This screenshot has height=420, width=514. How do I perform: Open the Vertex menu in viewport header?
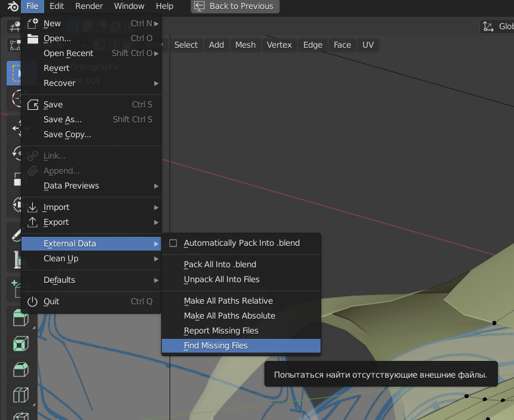(x=279, y=45)
